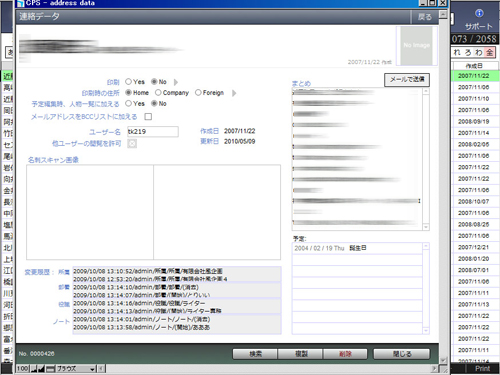Click the 検索 button

coord(255,354)
